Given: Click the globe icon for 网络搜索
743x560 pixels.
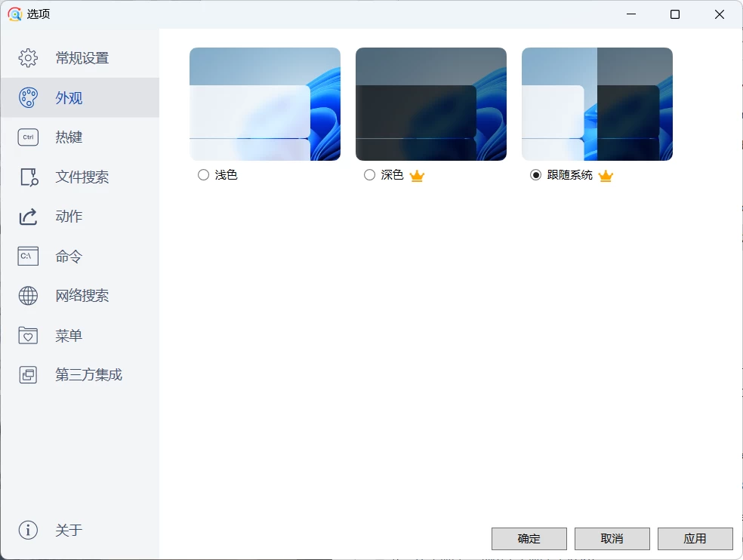Looking at the screenshot, I should pos(28,296).
